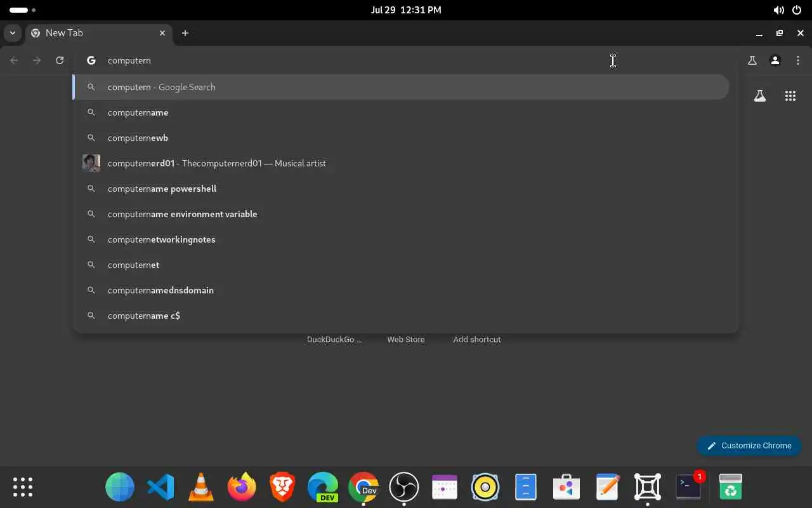The image size is (812, 508).
Task: Click the computernerd01 artist thumbnail
Action: [91, 163]
